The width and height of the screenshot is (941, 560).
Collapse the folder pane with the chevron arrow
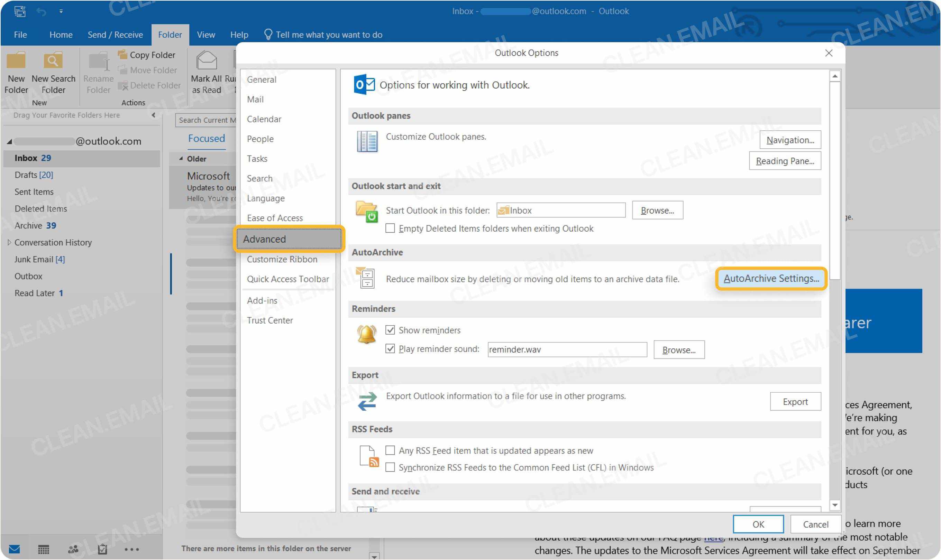pos(153,115)
